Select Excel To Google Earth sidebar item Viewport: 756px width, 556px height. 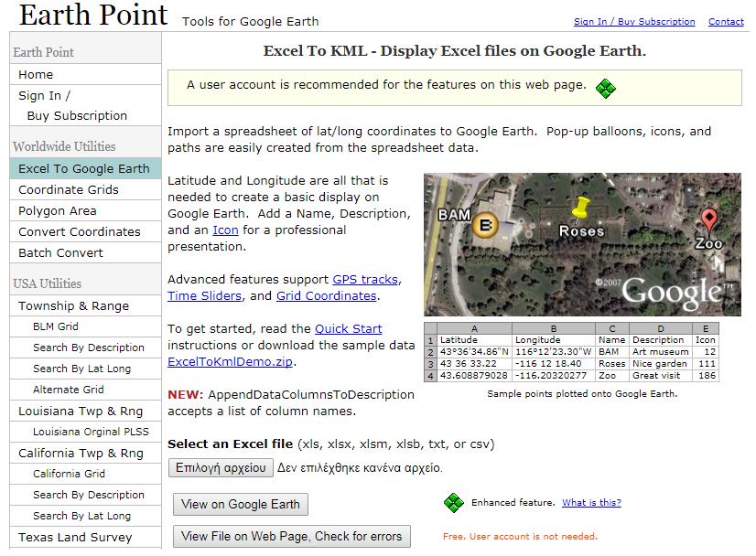coord(85,168)
